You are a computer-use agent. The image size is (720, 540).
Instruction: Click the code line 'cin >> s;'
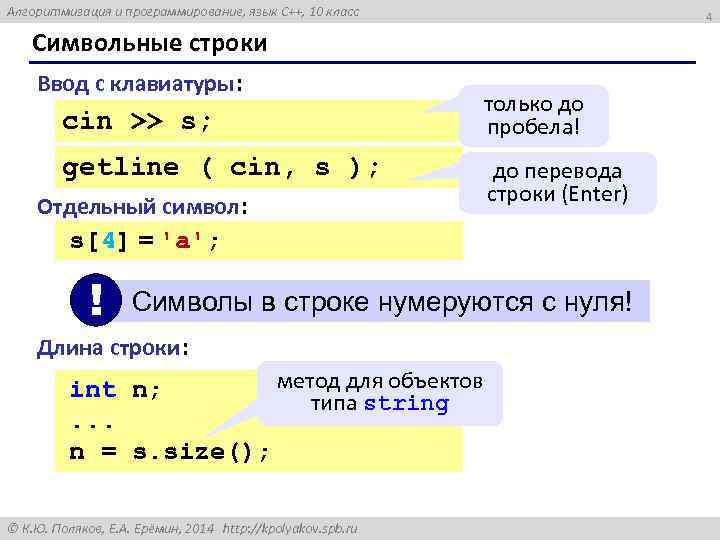click(136, 122)
